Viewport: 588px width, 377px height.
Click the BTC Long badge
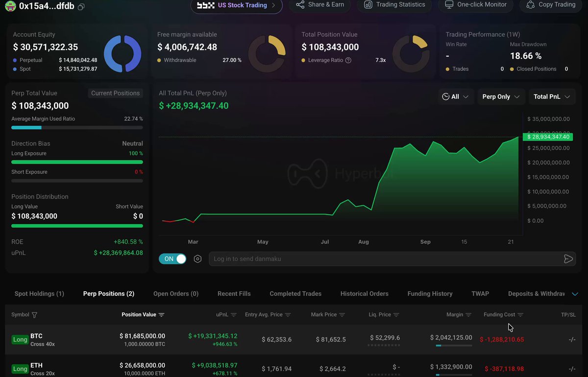tap(20, 339)
